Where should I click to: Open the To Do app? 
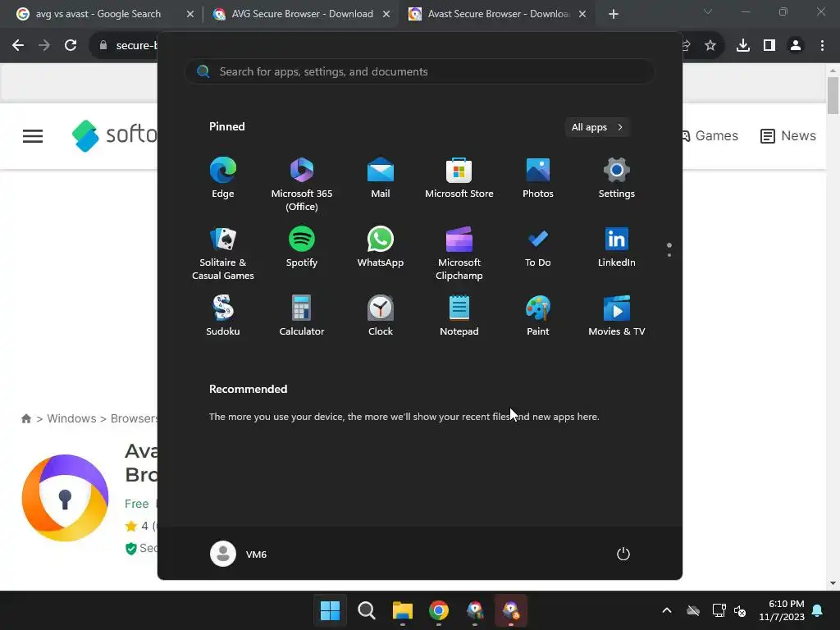coord(538,246)
